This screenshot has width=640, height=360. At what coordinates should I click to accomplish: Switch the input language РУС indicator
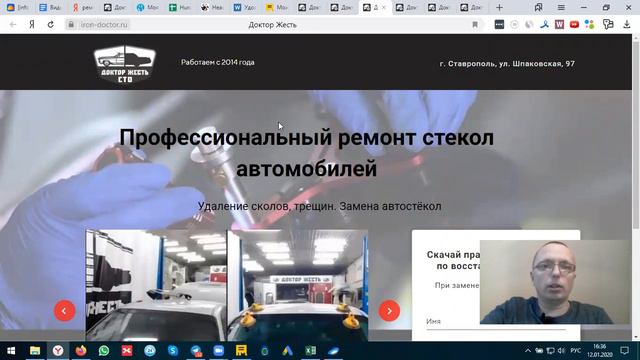click(x=576, y=351)
